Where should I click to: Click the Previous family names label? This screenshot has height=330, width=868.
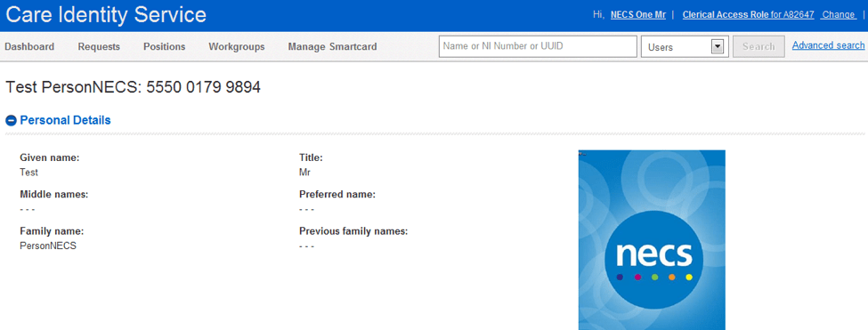[353, 231]
